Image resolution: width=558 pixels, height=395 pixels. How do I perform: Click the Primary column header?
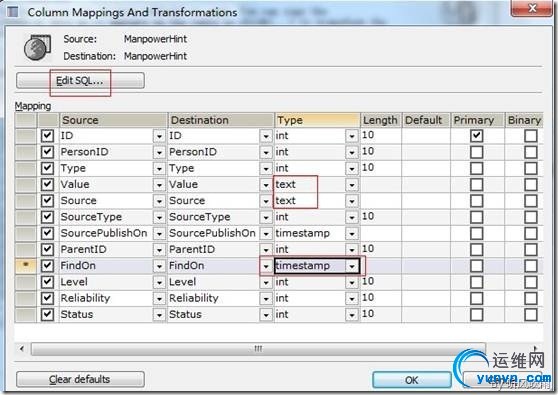[478, 120]
